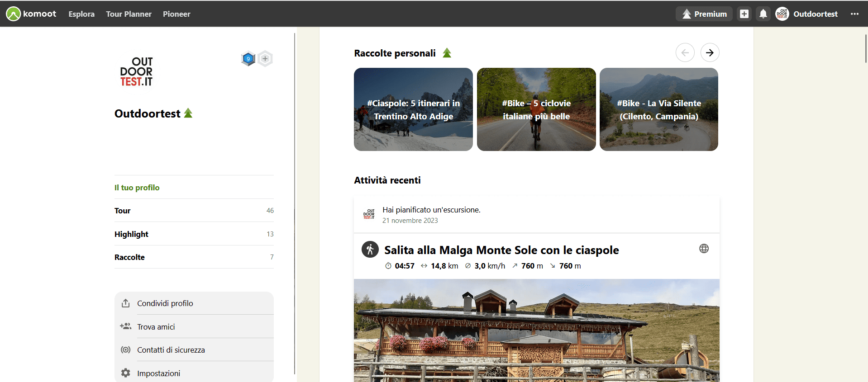Open Tour list in sidebar
Image resolution: width=868 pixels, height=382 pixels.
(x=194, y=211)
